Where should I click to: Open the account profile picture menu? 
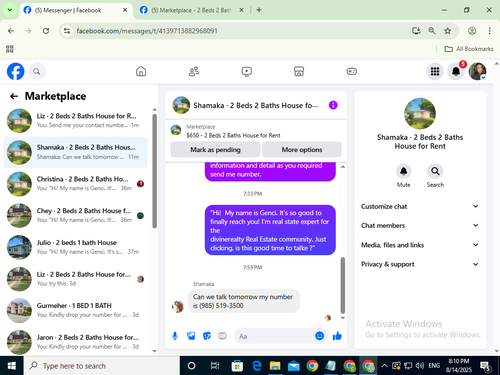(x=477, y=71)
